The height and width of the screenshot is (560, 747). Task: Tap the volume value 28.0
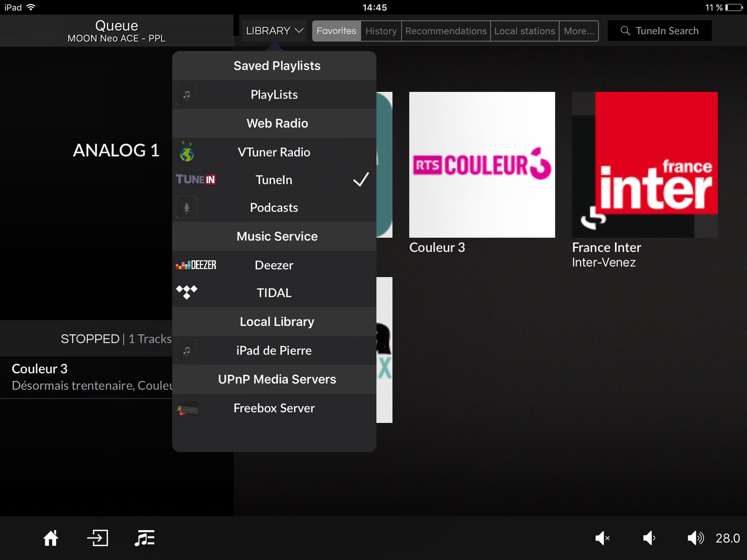728,538
